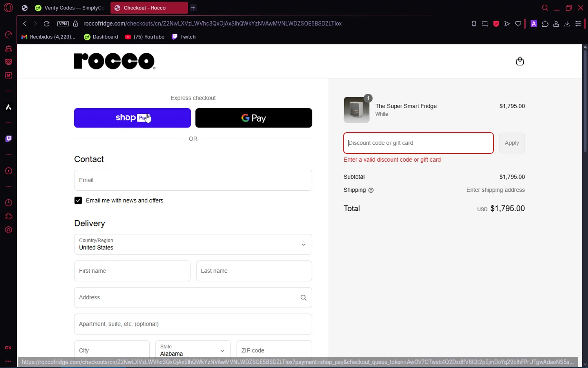
Task: Switch to Verify Codes SimplyCodes tab
Action: coord(70,8)
